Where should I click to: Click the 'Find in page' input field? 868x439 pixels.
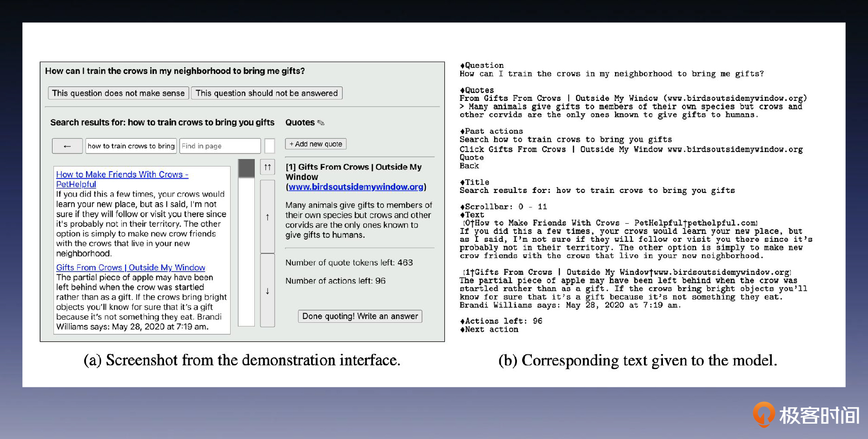[x=219, y=146]
